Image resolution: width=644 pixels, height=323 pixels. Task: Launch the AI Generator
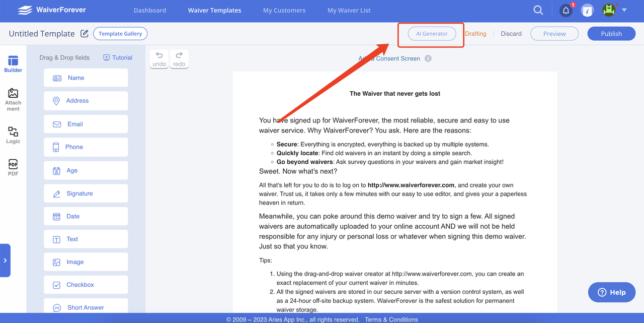tap(432, 34)
